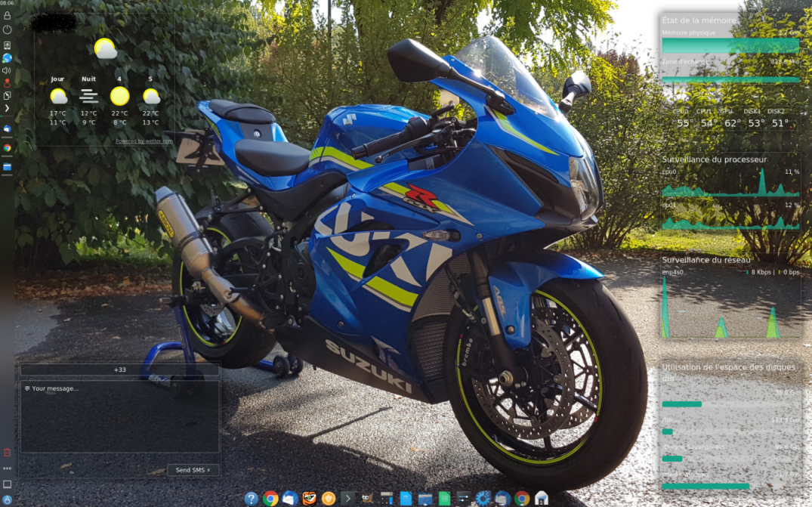The height and width of the screenshot is (507, 812).
Task: Click the DISK1 temperature reading 53°
Action: [x=756, y=123]
